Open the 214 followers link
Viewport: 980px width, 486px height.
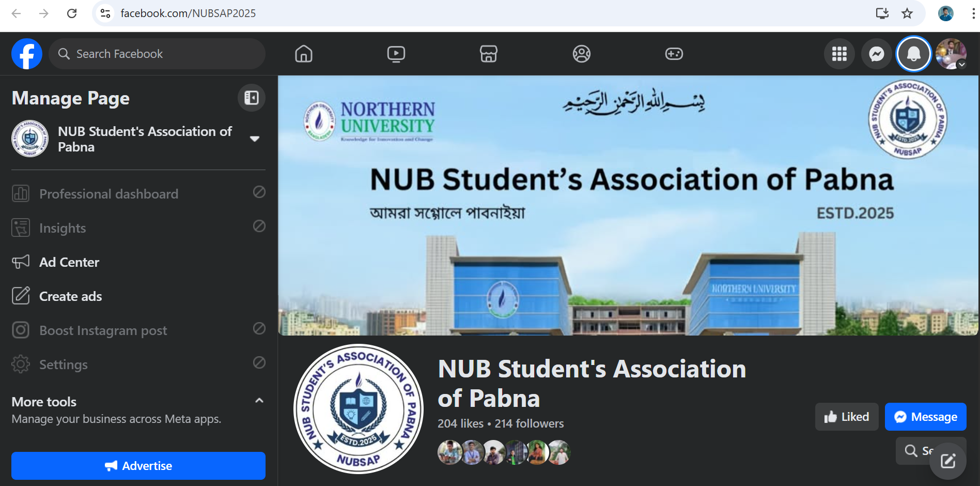(530, 423)
